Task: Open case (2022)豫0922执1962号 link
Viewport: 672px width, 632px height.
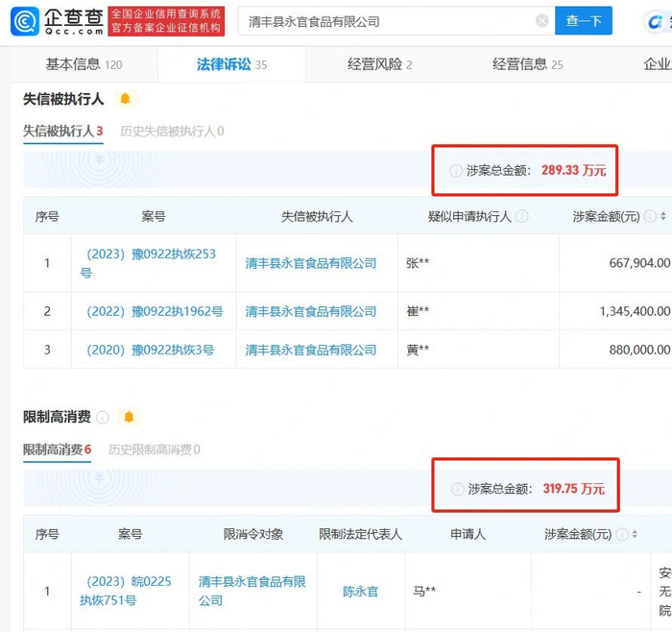Action: pyautogui.click(x=155, y=311)
